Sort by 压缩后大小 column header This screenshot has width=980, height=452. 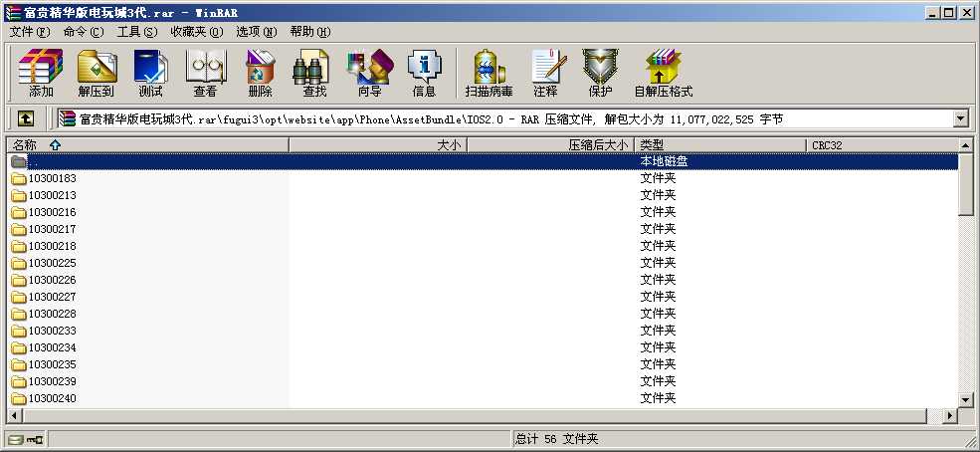pos(550,145)
